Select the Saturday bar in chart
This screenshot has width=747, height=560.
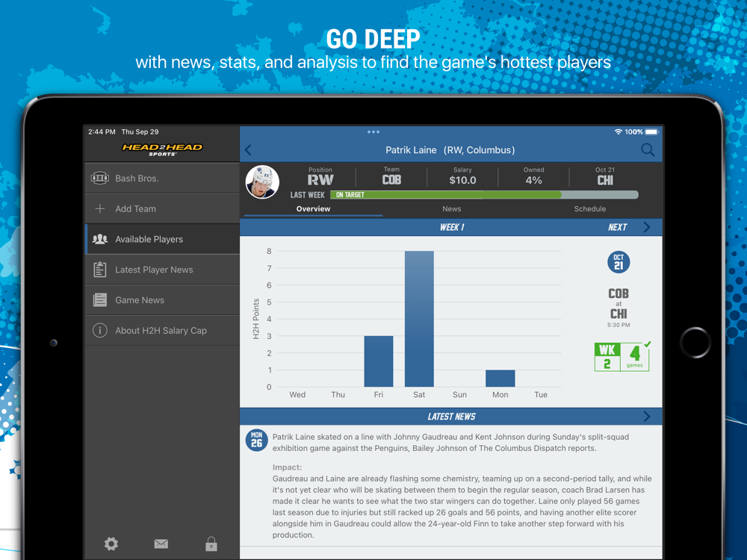pyautogui.click(x=419, y=319)
